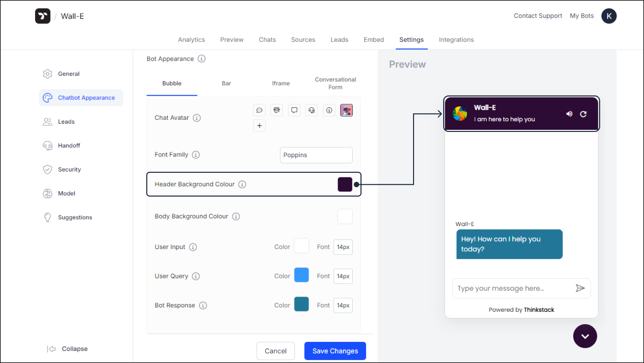Click the Cancel button
The image size is (644, 363).
click(275, 351)
